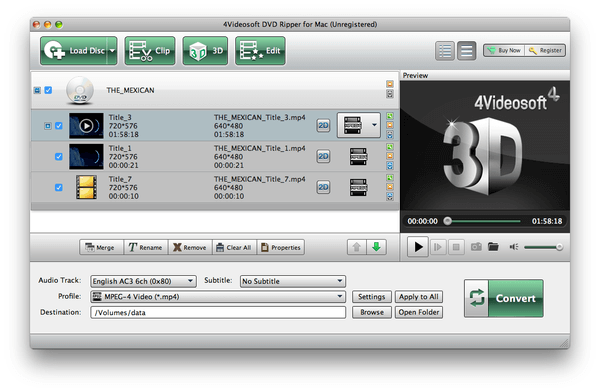Click the green icon on Title_1 row

click(390, 147)
